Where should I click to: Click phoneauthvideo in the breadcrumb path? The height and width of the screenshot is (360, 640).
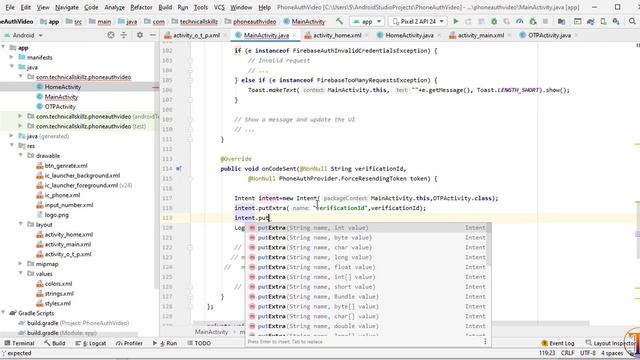255,22
